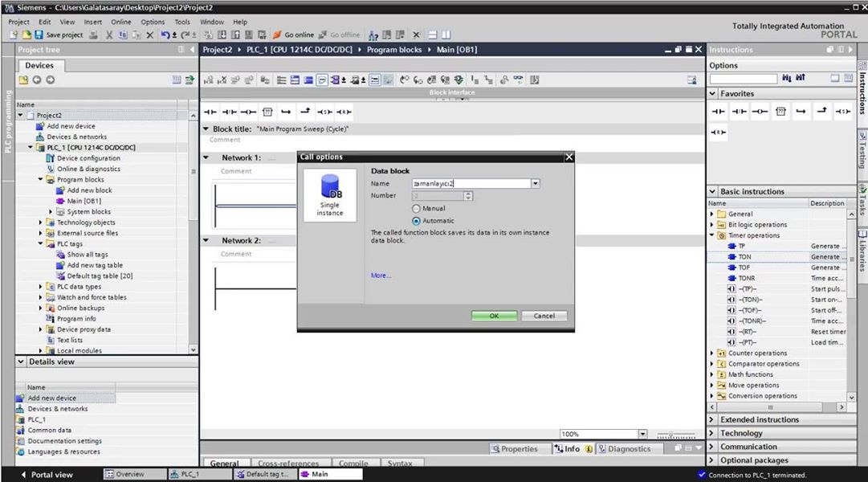
Task: Click the Undo arrow icon
Action: [x=165, y=35]
